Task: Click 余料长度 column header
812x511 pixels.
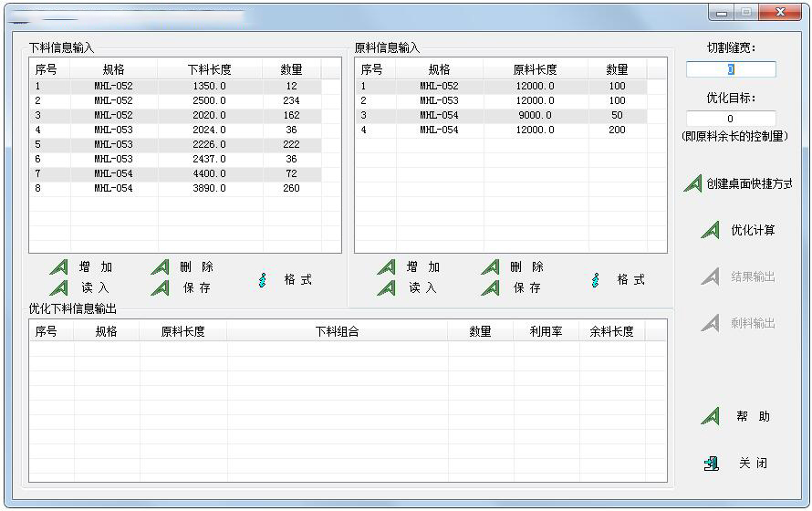Action: coord(611,331)
